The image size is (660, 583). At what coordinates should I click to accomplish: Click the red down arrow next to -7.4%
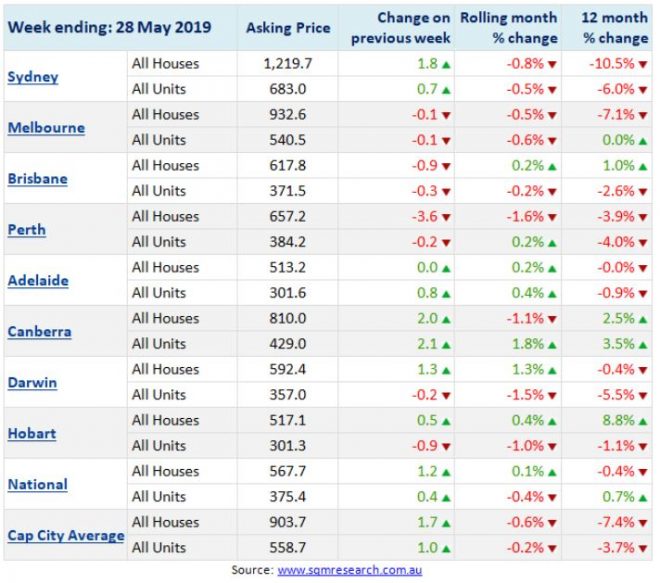[645, 523]
